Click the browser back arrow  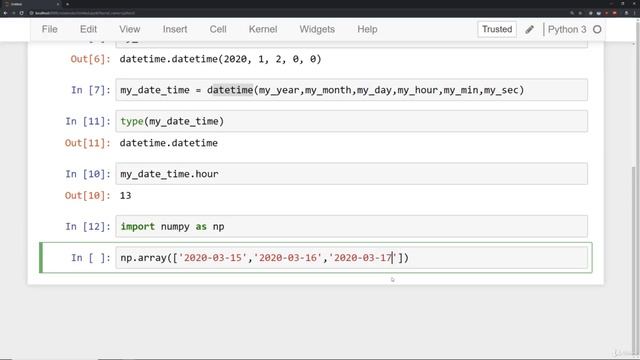pyautogui.click(x=5, y=13)
